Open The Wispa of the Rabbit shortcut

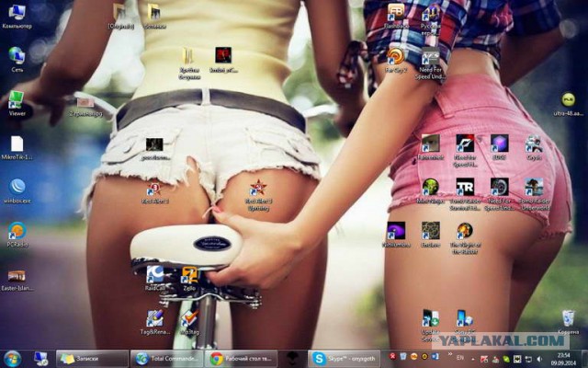(x=465, y=237)
